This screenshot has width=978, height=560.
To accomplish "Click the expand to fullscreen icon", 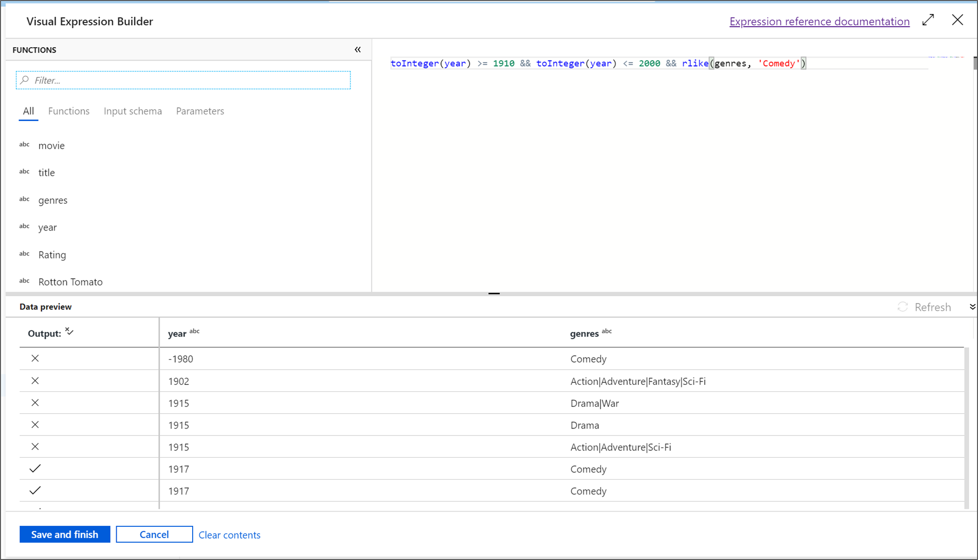I will point(928,19).
